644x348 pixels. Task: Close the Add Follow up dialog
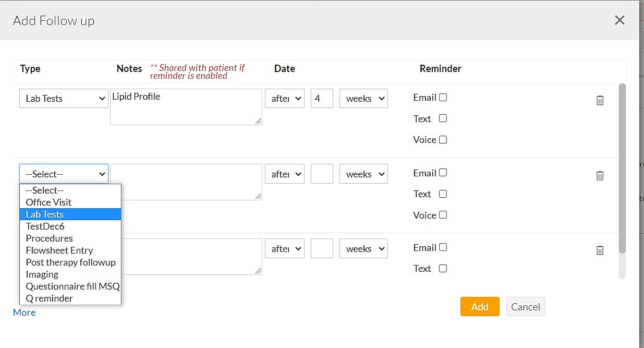(619, 20)
